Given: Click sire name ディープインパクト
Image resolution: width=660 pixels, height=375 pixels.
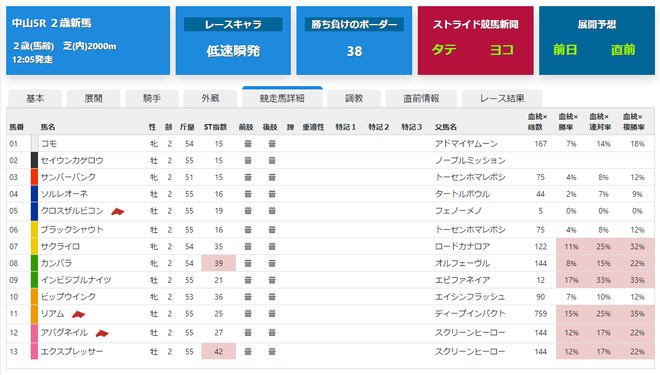Looking at the screenshot, I should (x=470, y=314).
